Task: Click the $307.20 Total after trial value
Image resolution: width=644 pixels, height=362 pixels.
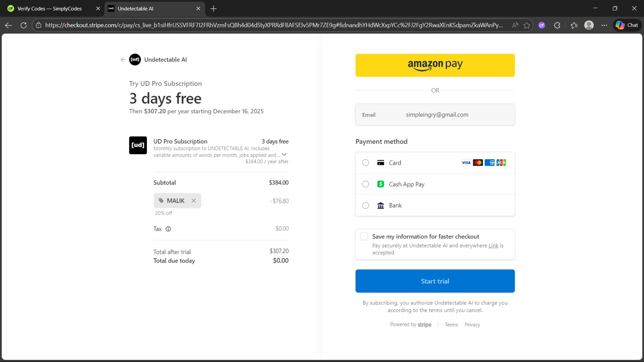Action: [279, 251]
